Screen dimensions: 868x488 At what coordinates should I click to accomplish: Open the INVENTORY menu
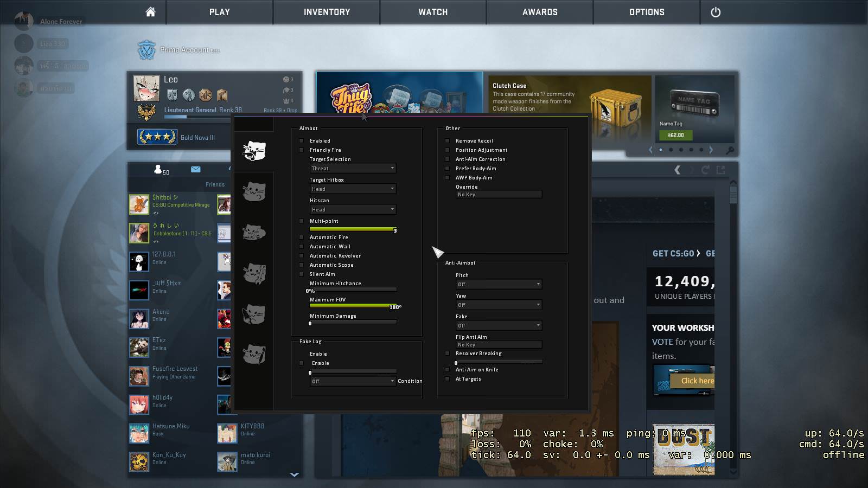click(x=327, y=12)
